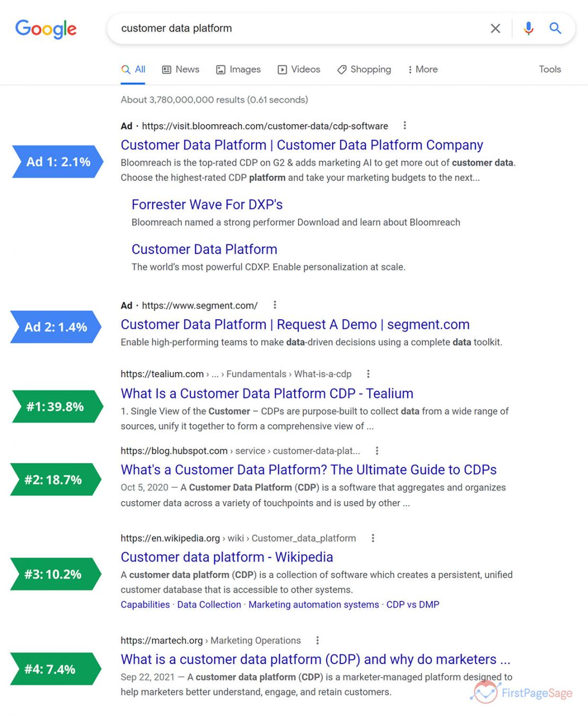Open the three-dot menu on the Bloomreach ad
This screenshot has width=588, height=716.
point(405,126)
